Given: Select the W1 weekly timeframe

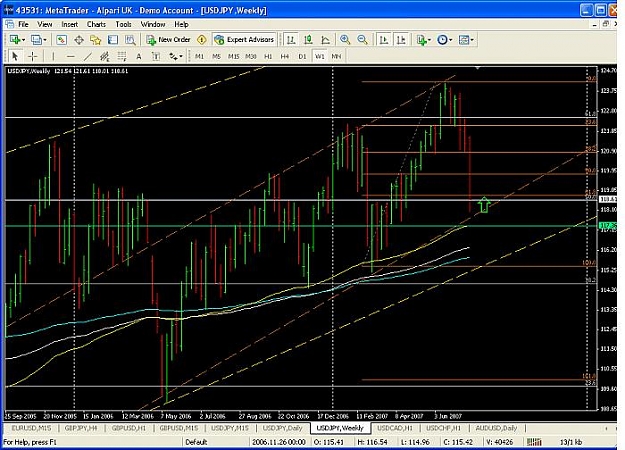Looking at the screenshot, I should 320,57.
